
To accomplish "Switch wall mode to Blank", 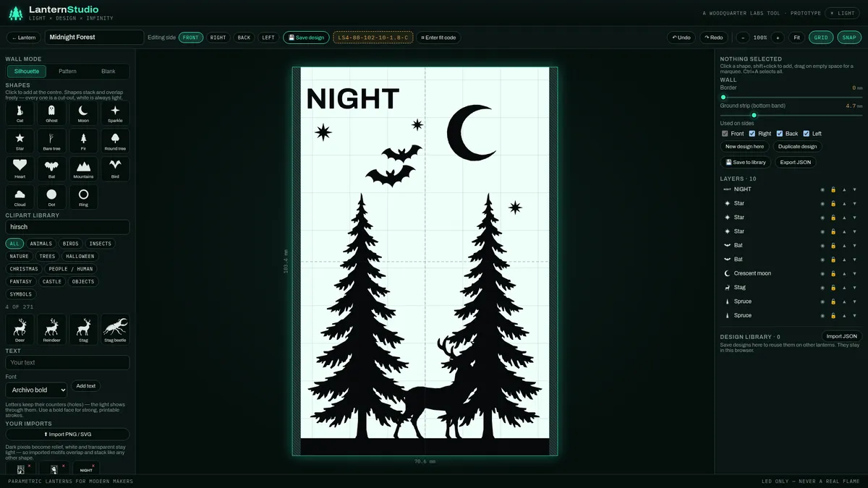I will (109, 72).
